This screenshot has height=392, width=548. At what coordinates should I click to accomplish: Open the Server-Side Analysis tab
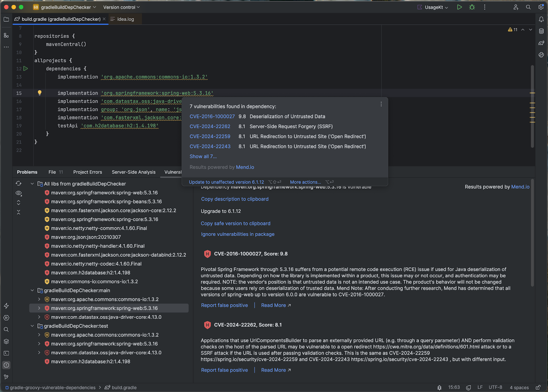coord(134,172)
